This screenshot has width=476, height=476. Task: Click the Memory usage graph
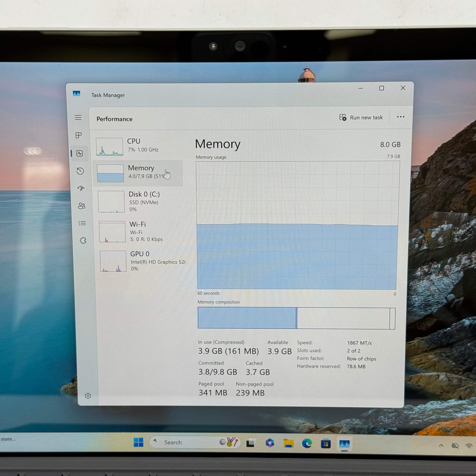pos(297,225)
